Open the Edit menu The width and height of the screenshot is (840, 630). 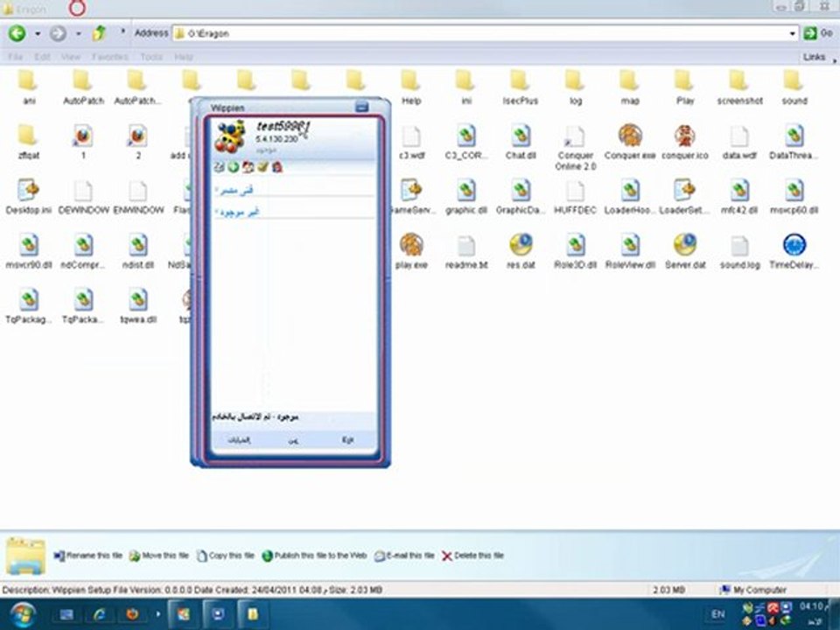42,57
